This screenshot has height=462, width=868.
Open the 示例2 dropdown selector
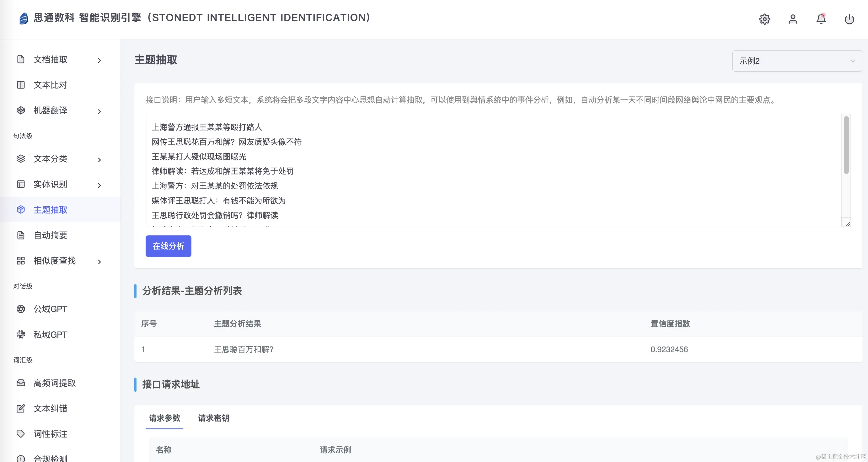click(x=797, y=61)
